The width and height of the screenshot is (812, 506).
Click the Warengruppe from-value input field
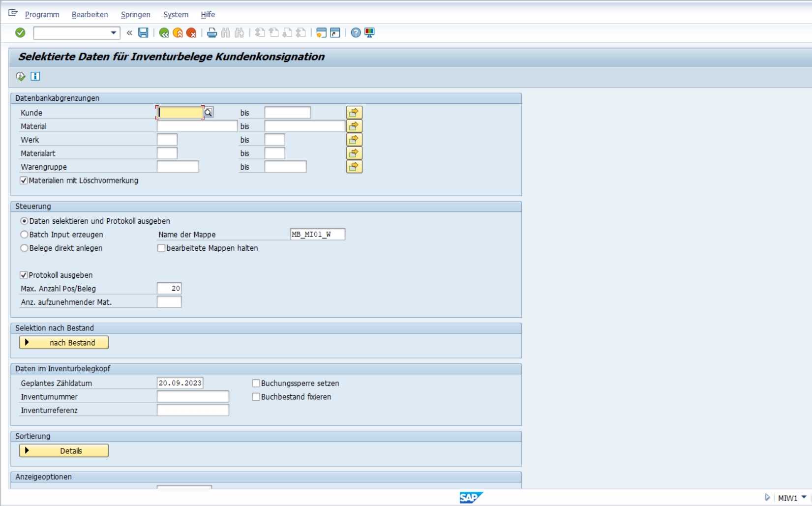[x=178, y=167]
